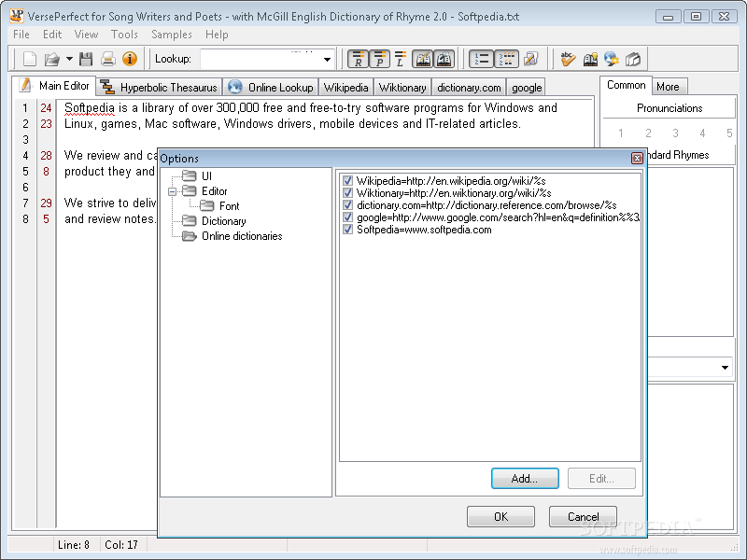Confirm Options with the OK button

(x=500, y=517)
